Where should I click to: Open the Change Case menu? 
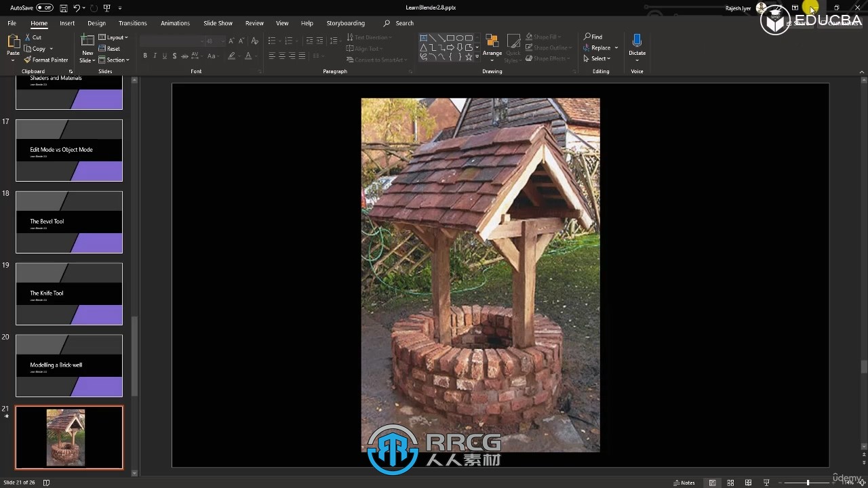pyautogui.click(x=212, y=56)
